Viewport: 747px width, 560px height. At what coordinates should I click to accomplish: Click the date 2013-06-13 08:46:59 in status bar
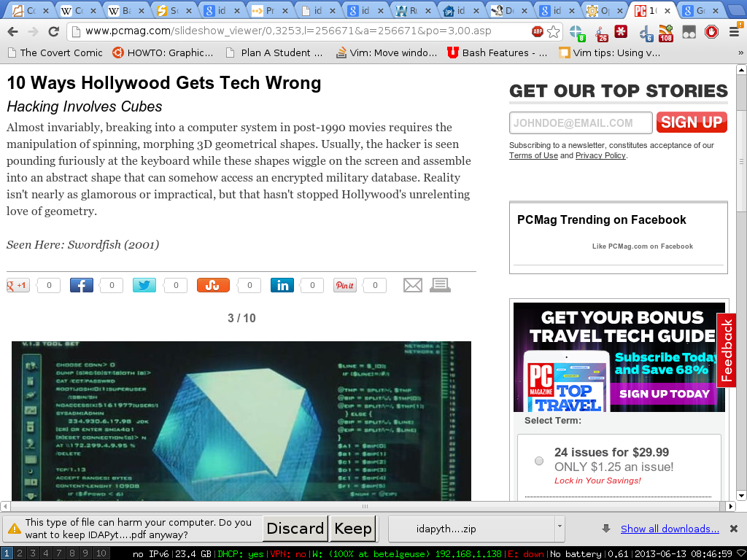(683, 554)
